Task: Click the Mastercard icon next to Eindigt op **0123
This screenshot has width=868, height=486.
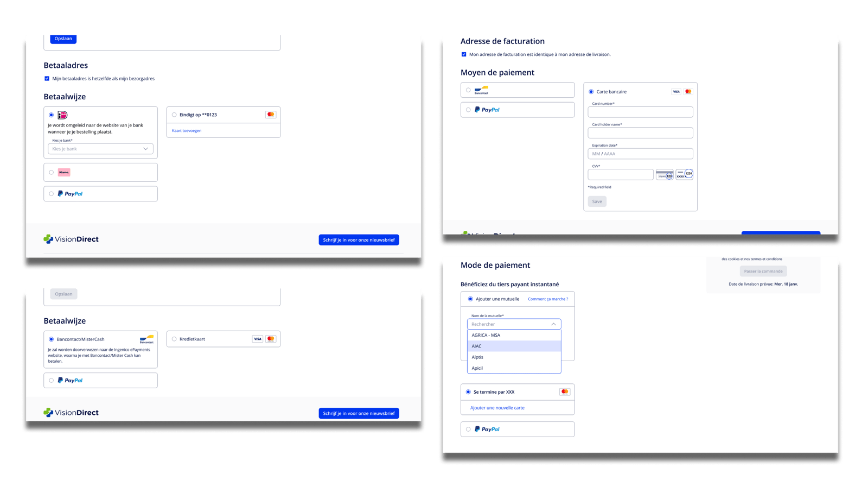Action: tap(271, 115)
